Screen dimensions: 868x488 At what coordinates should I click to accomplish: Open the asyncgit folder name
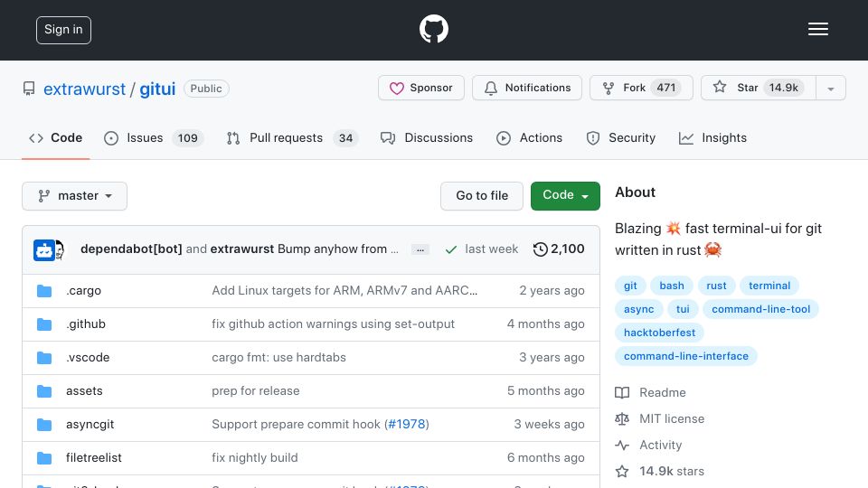(x=90, y=425)
